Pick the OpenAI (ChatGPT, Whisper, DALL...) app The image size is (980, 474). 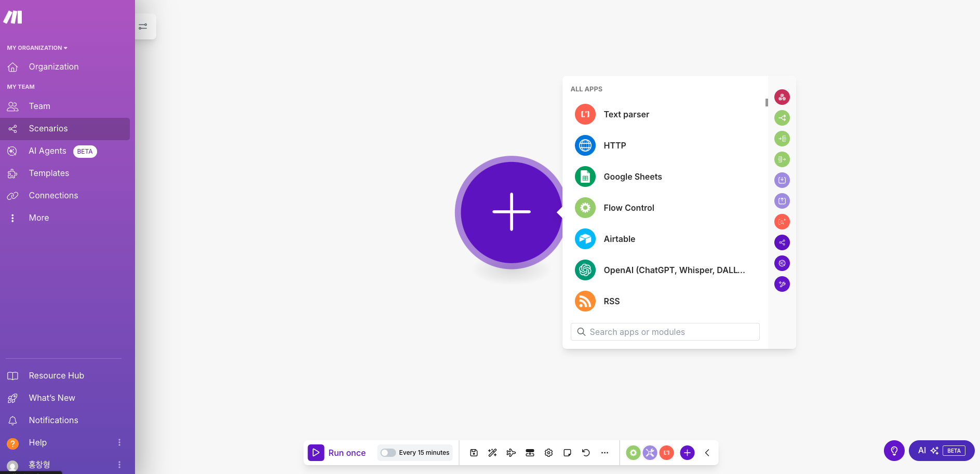pyautogui.click(x=664, y=270)
